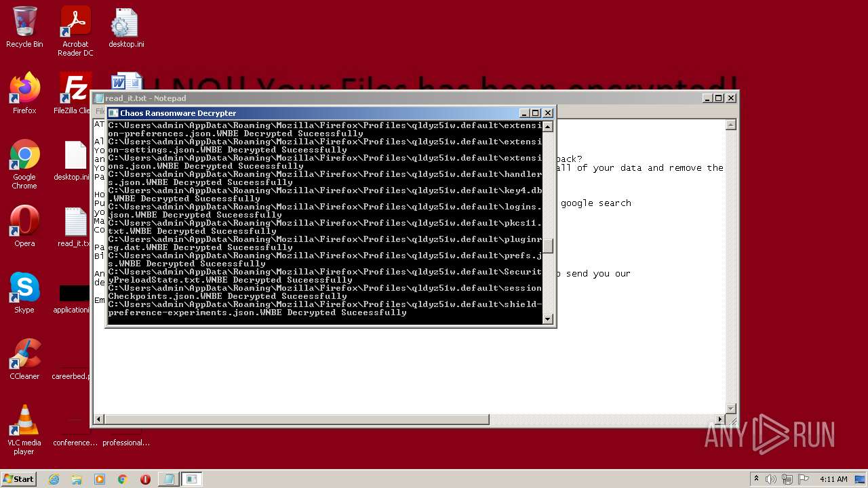868x488 pixels.
Task: Open Action Center flag icon in tray
Action: click(804, 479)
